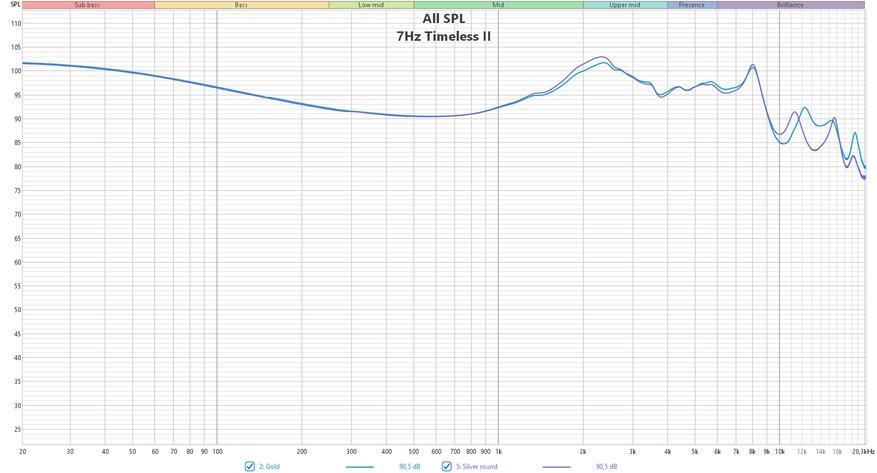Click the 95 tick on SPL axis

[x=17, y=95]
